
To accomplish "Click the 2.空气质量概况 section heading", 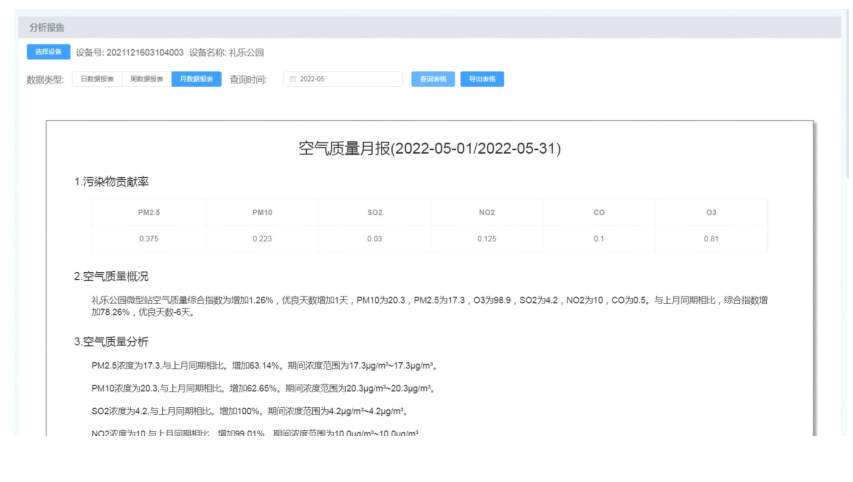I will [x=120, y=276].
